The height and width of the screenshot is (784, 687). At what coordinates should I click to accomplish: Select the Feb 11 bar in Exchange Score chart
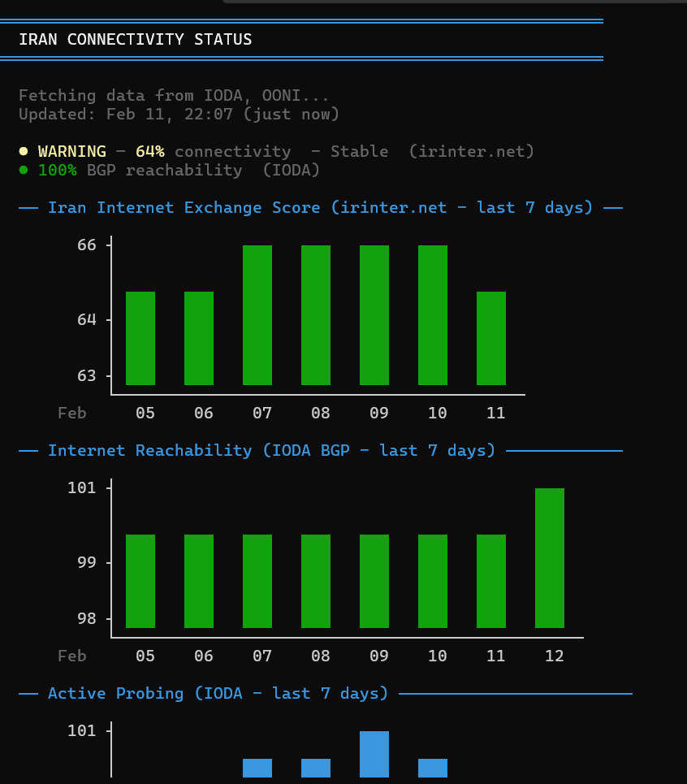[x=491, y=338]
